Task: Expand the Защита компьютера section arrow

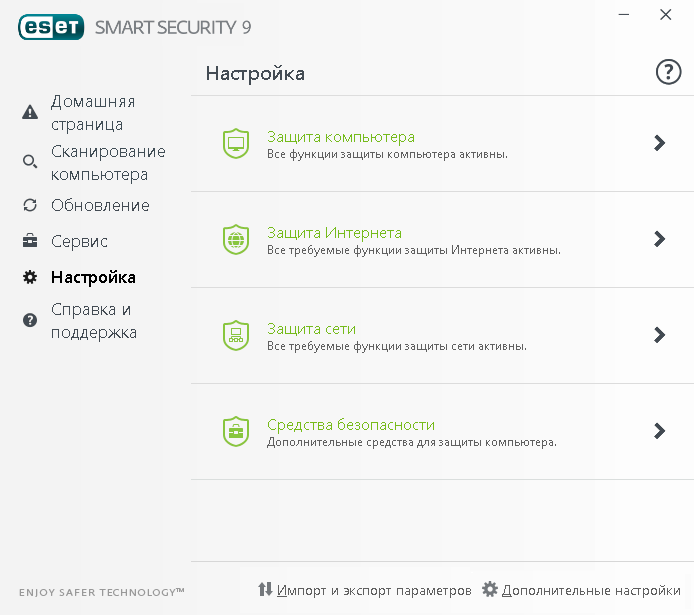Action: (659, 143)
